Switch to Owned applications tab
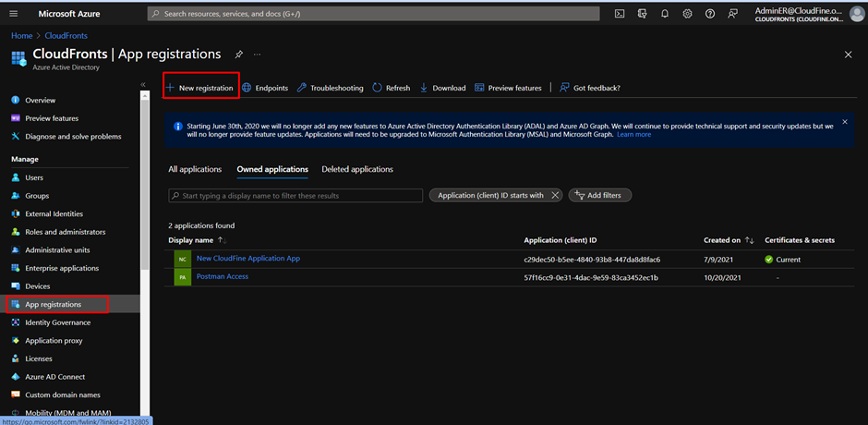This screenshot has height=425, width=868. 272,169
